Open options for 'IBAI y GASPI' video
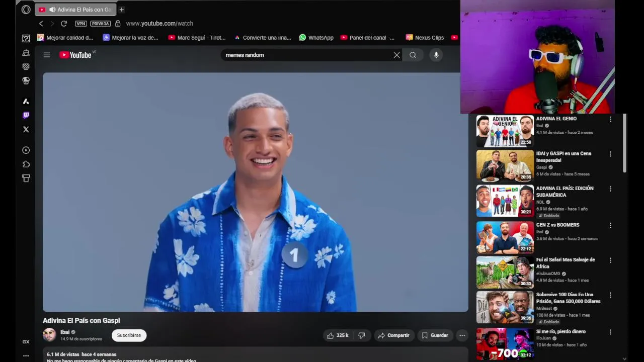Image resolution: width=644 pixels, height=362 pixels. pos(610,154)
